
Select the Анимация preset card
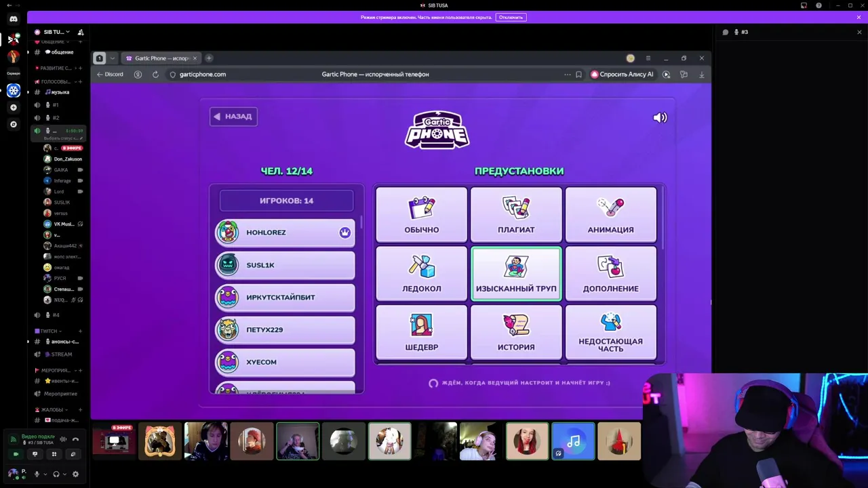click(610, 214)
